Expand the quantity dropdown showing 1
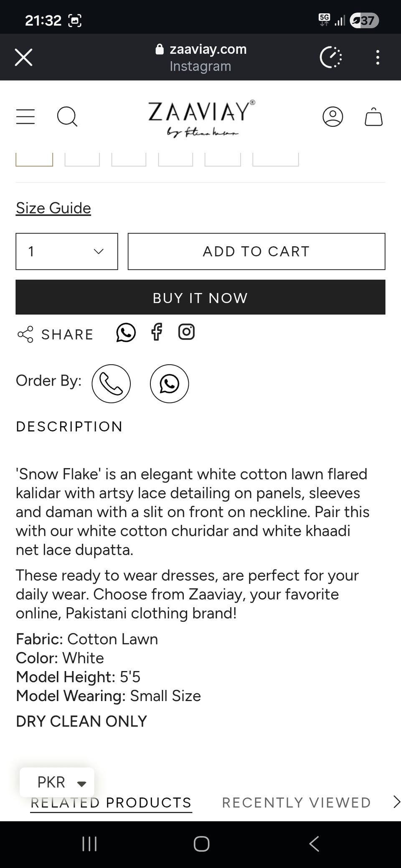This screenshot has height=868, width=401. coord(67,251)
